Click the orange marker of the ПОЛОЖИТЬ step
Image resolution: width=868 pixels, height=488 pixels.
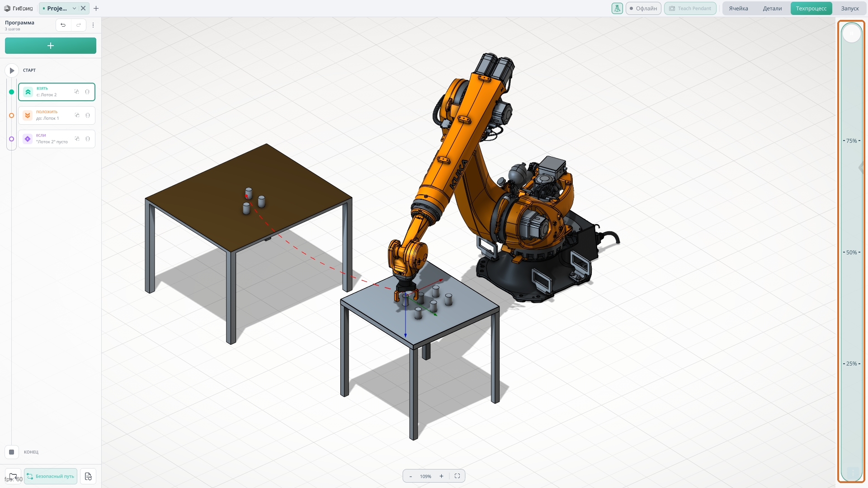point(12,115)
